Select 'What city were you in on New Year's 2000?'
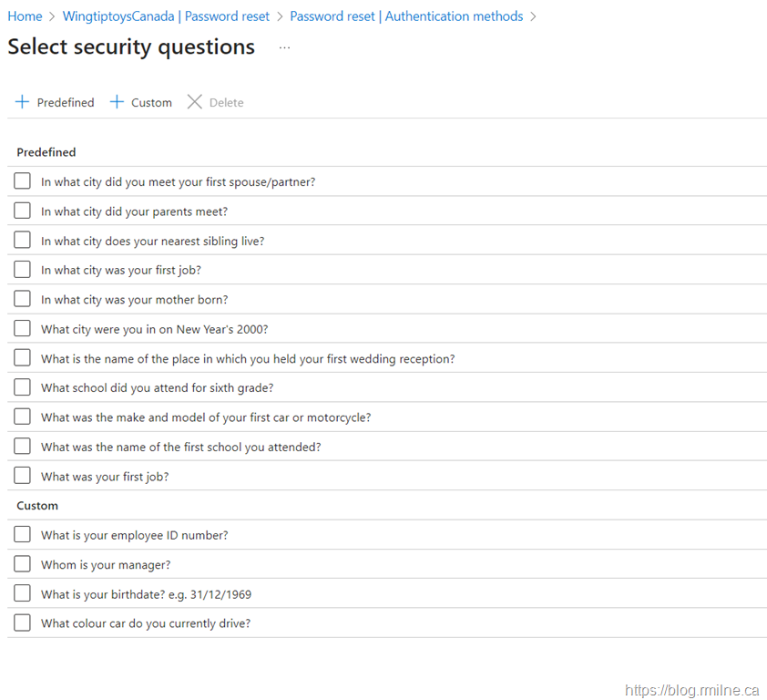767x700 pixels. click(23, 328)
